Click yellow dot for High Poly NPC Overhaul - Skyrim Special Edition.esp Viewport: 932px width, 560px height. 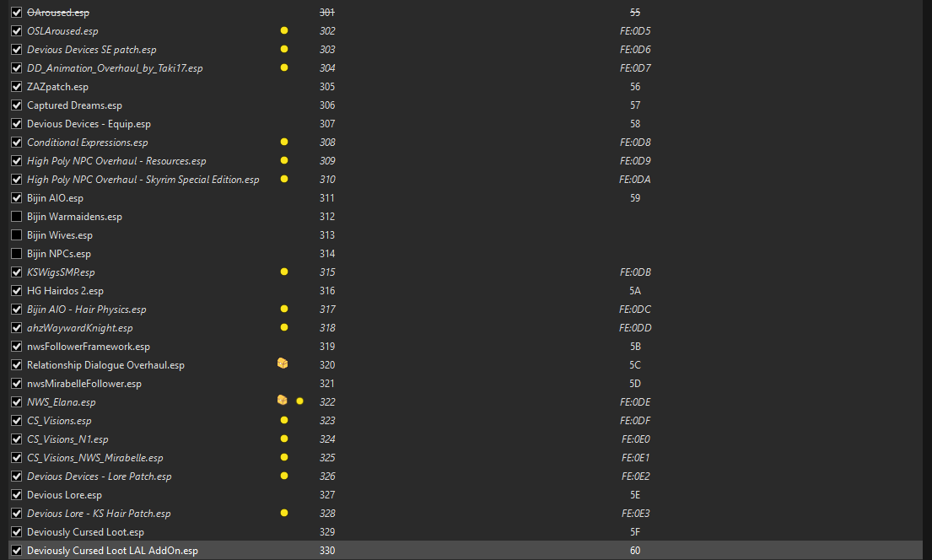(x=284, y=178)
